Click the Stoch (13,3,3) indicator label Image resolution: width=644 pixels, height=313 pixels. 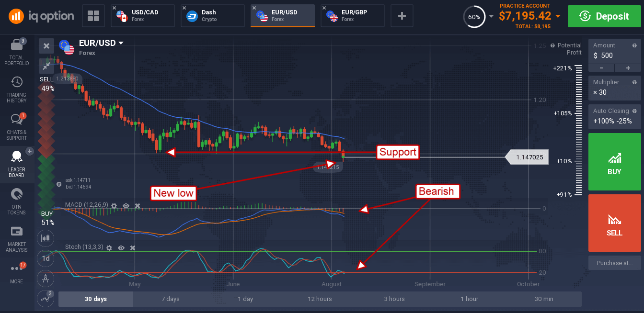pyautogui.click(x=84, y=247)
